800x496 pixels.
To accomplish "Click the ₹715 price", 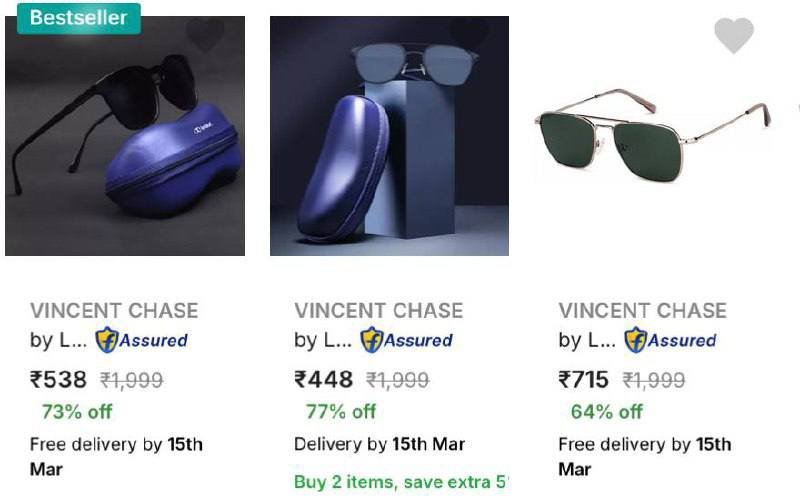I will tap(586, 379).
